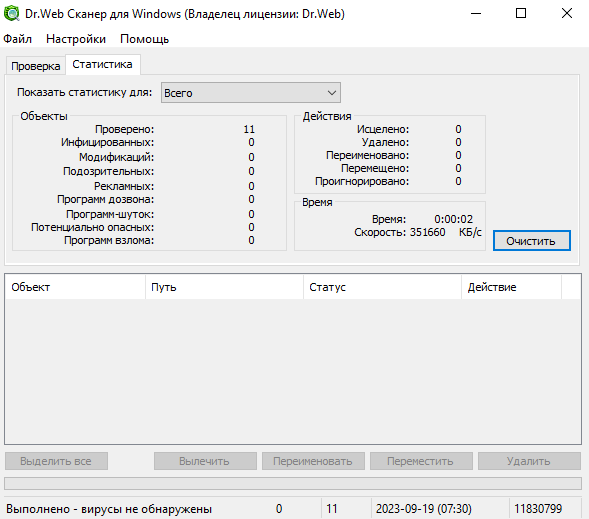Select the Статистика tab
Screen dimensions: 589x519
[x=103, y=64]
